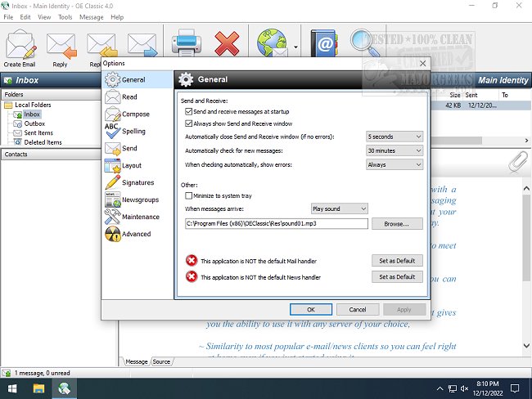Open the View menu

[44, 17]
